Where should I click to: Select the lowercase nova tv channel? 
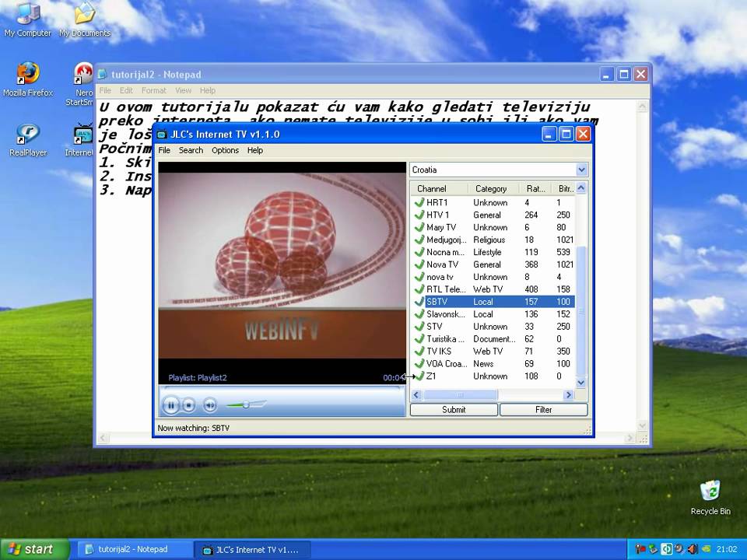[493, 277]
